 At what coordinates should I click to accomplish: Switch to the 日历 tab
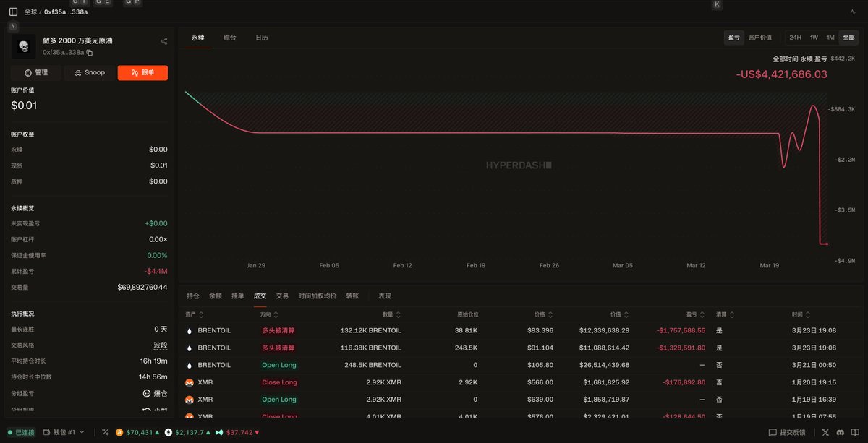[261, 38]
